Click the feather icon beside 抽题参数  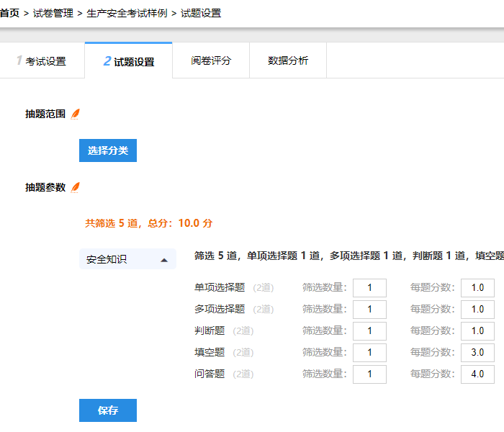tap(75, 187)
